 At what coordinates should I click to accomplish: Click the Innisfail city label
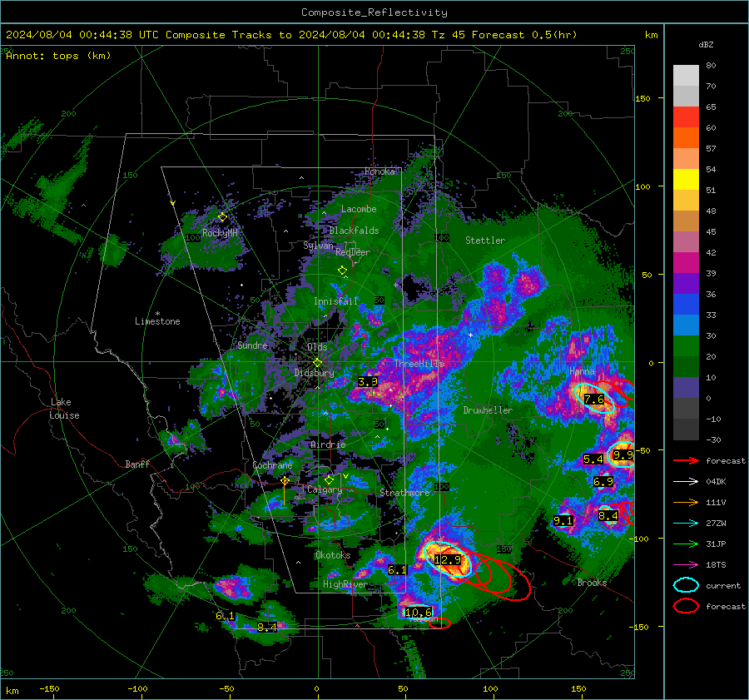(x=335, y=301)
